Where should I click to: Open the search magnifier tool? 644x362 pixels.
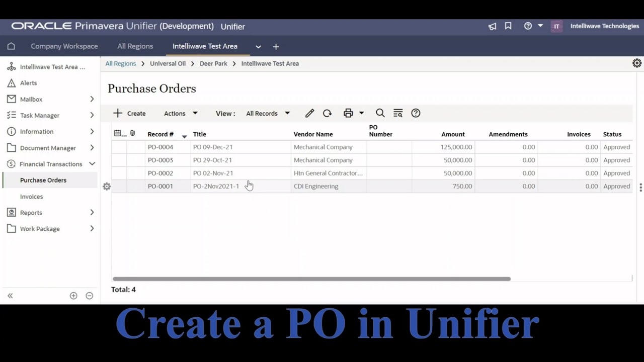(x=380, y=113)
